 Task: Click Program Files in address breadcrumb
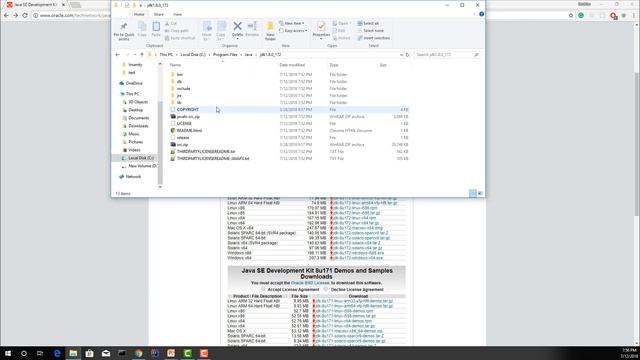[225, 55]
